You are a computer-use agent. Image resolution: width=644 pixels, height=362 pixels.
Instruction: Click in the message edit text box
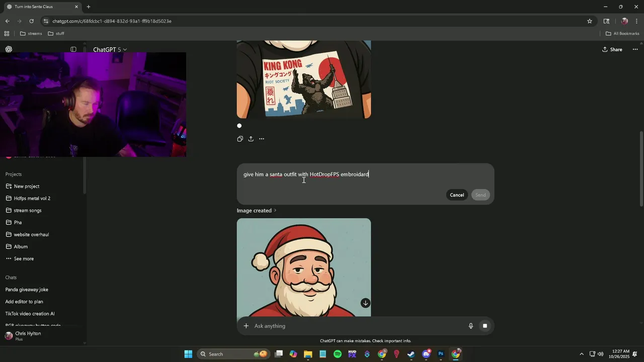(365, 174)
